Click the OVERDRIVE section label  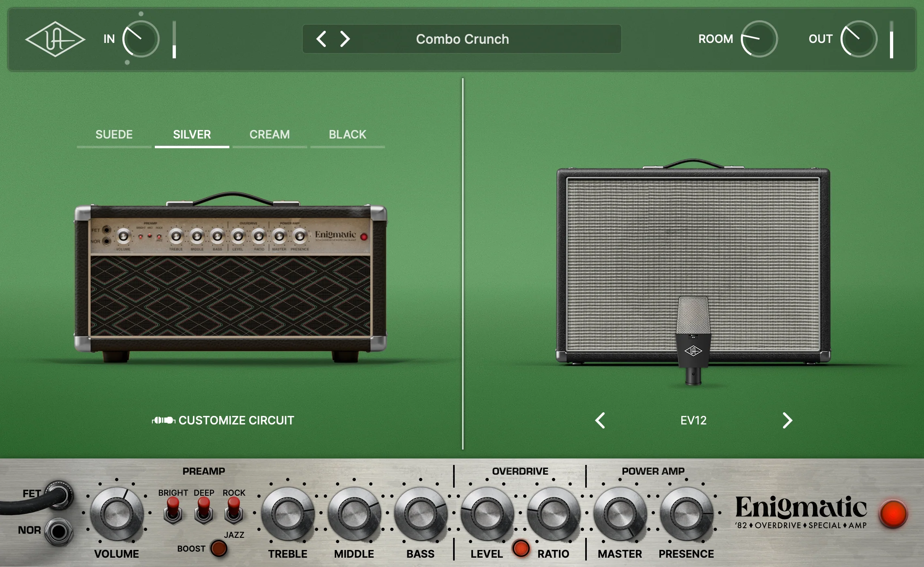pyautogui.click(x=520, y=471)
